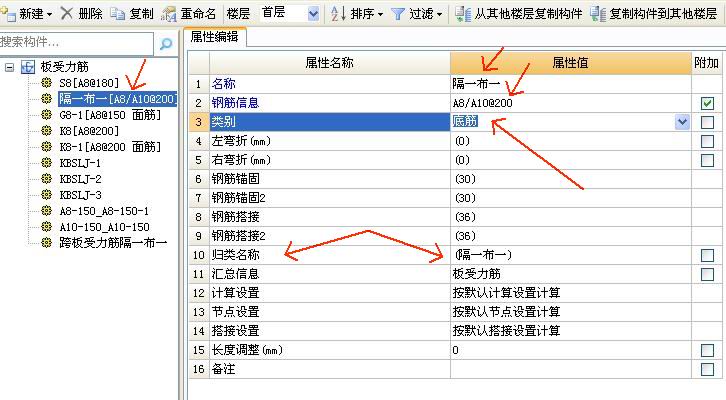Click 从其他楼层复制构件 button text

[528, 14]
